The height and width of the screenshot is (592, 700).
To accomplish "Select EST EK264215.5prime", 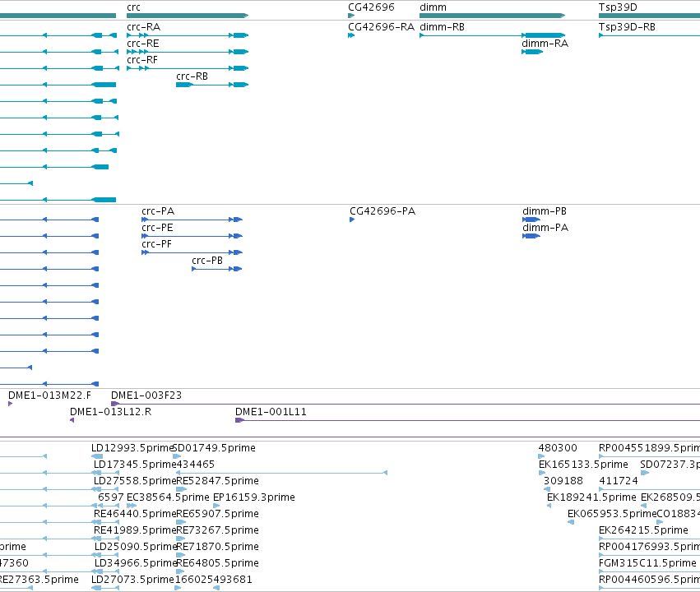I will tap(643, 530).
